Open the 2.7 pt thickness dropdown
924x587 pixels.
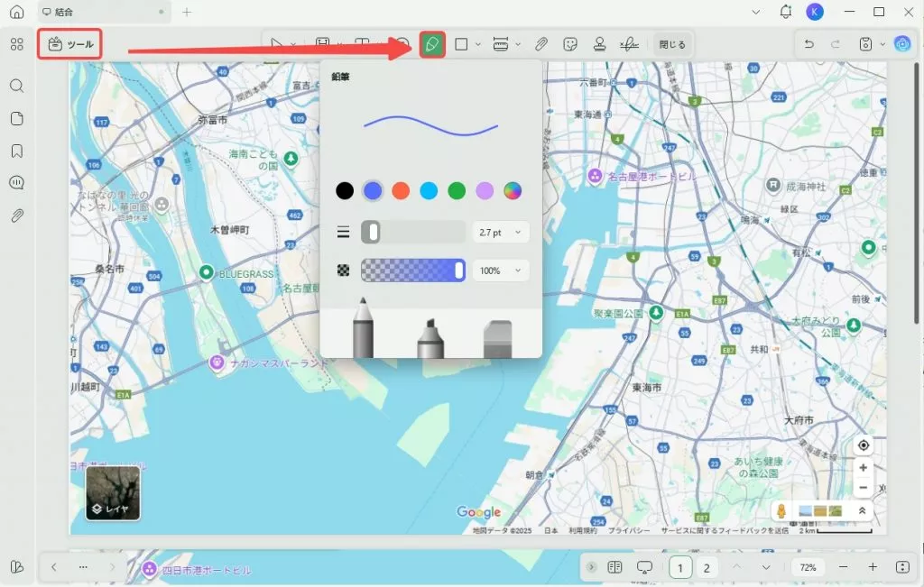(500, 233)
